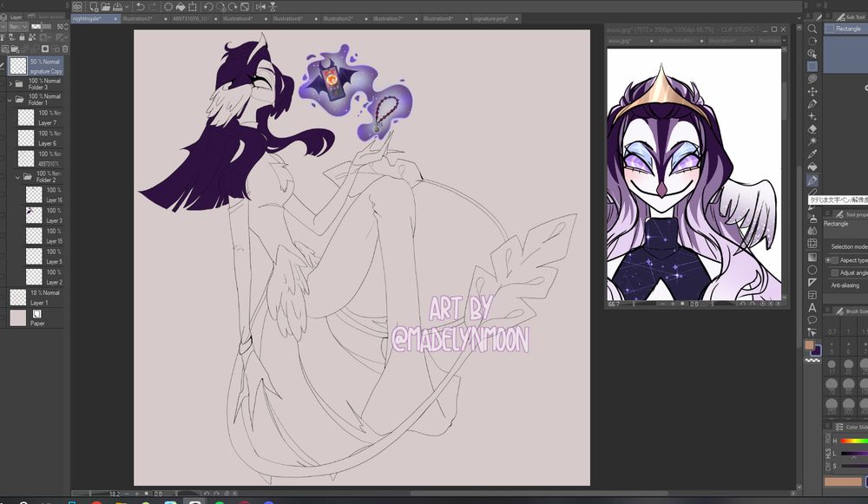Select the Eraser tool
The height and width of the screenshot is (504, 868).
812,129
